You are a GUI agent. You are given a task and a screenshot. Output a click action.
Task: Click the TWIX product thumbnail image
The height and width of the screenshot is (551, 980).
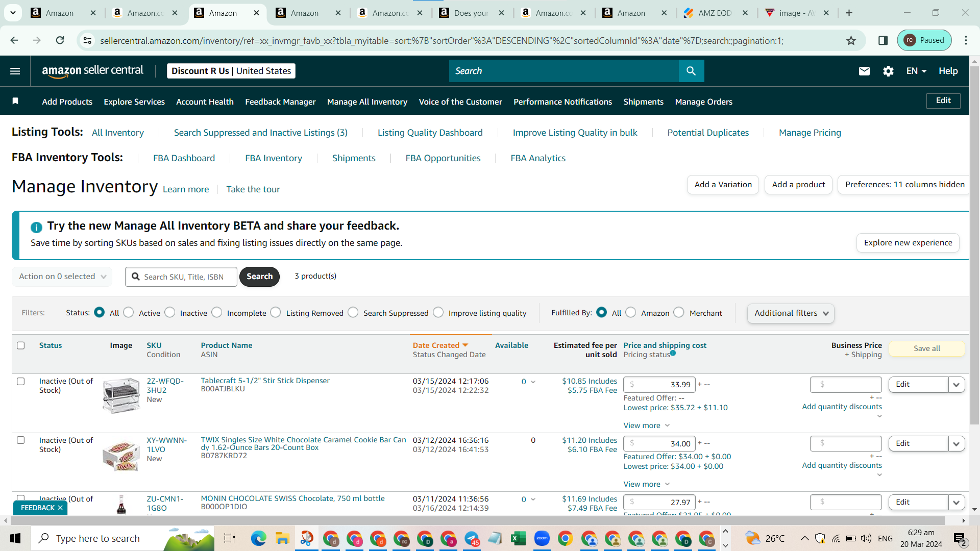click(x=121, y=455)
